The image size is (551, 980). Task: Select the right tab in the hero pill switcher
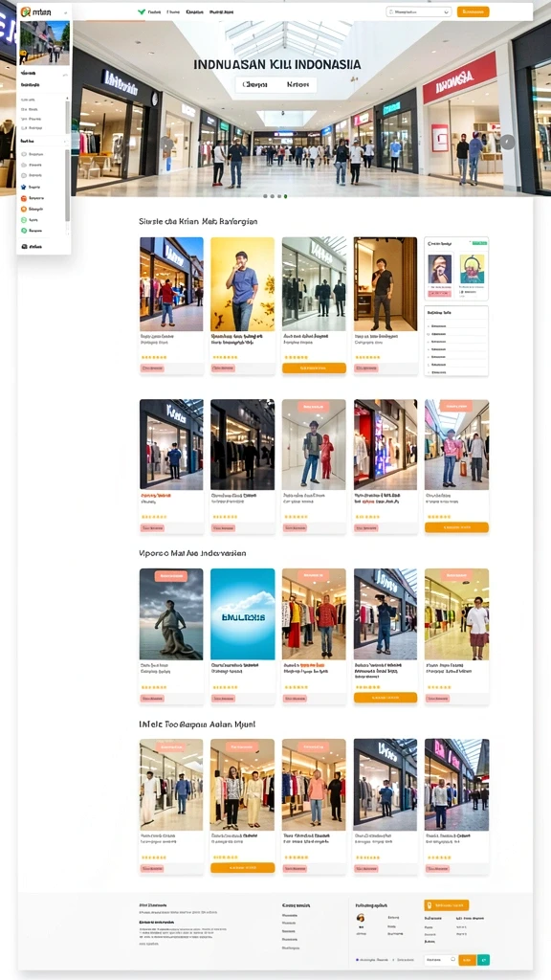[297, 84]
